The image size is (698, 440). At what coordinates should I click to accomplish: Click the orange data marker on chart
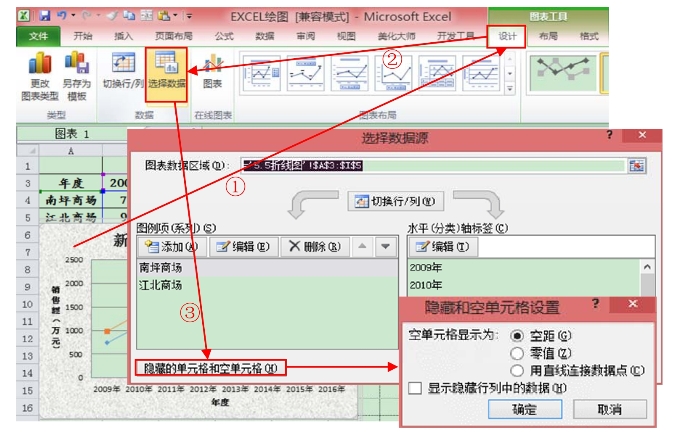click(107, 331)
